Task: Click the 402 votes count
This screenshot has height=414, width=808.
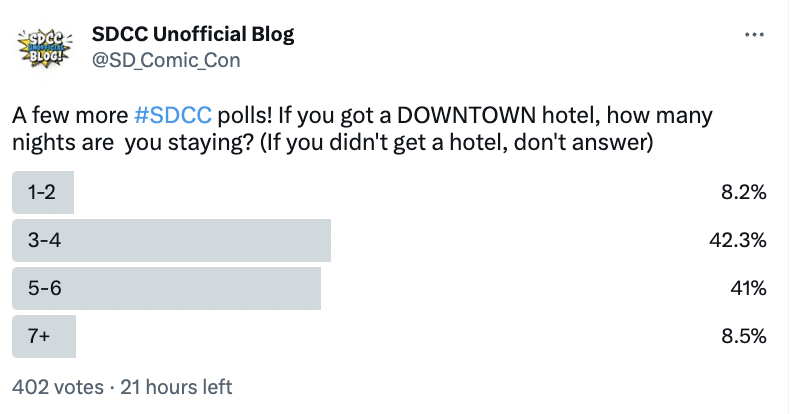Action: tap(58, 387)
